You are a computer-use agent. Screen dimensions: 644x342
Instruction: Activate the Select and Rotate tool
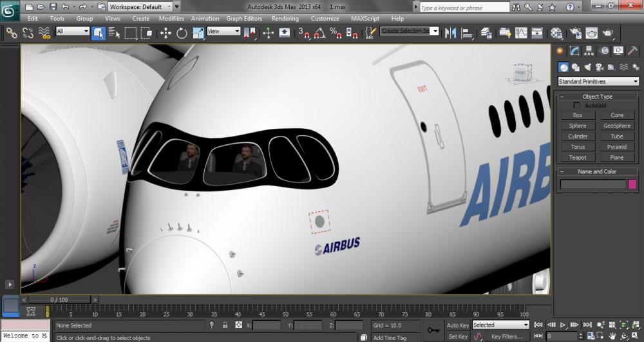click(182, 33)
